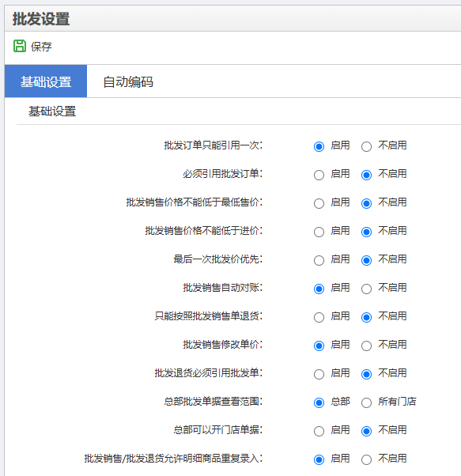Choose 所有门店 for 总部批发单据查看范围

[366, 402]
